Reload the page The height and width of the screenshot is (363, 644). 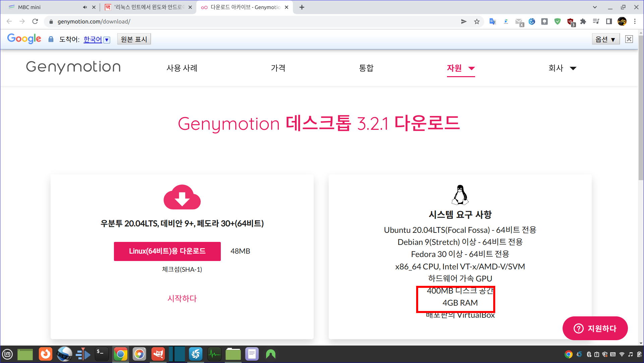click(35, 21)
